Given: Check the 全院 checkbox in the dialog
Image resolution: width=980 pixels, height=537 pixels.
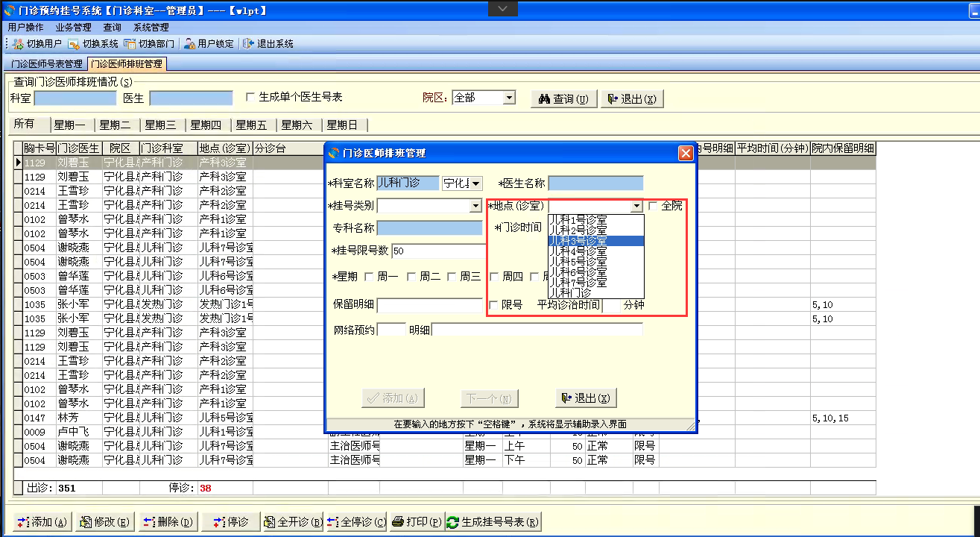Looking at the screenshot, I should pyautogui.click(x=654, y=206).
